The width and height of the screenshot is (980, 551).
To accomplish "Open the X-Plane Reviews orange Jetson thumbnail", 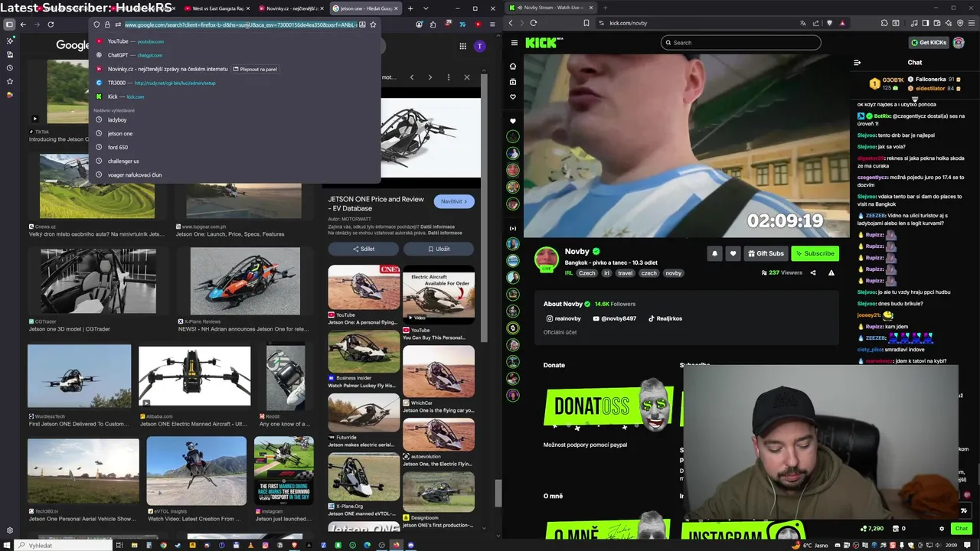I will pyautogui.click(x=245, y=280).
